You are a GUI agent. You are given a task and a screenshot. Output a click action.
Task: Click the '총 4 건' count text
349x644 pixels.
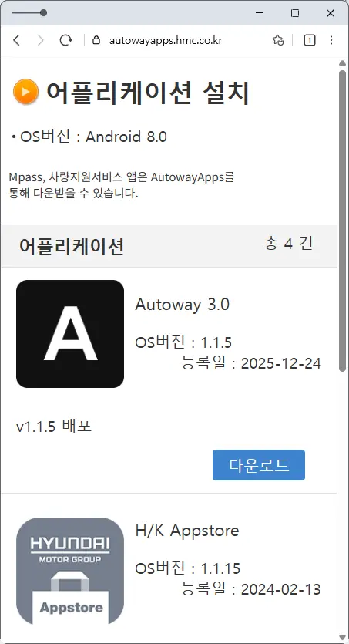[x=288, y=244]
